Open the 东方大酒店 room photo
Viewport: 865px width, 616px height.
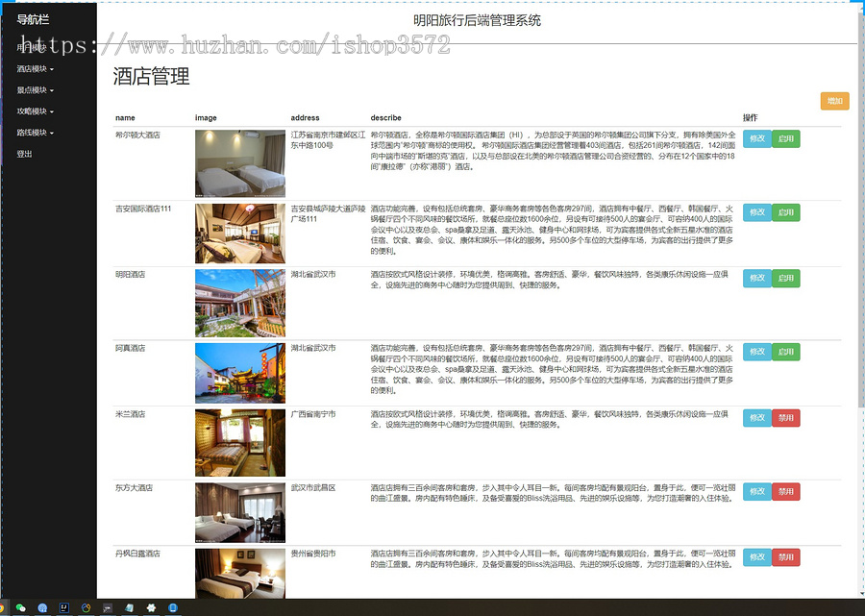coord(240,513)
